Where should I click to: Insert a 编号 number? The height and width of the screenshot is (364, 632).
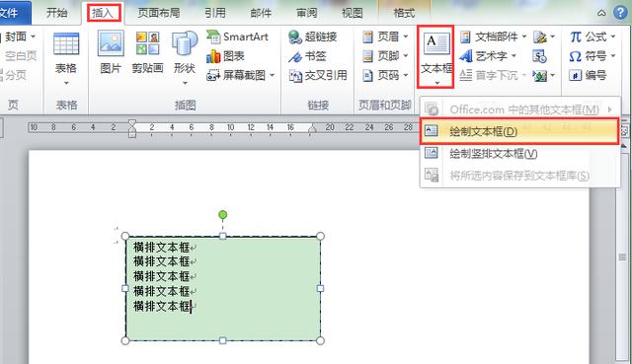click(589, 75)
